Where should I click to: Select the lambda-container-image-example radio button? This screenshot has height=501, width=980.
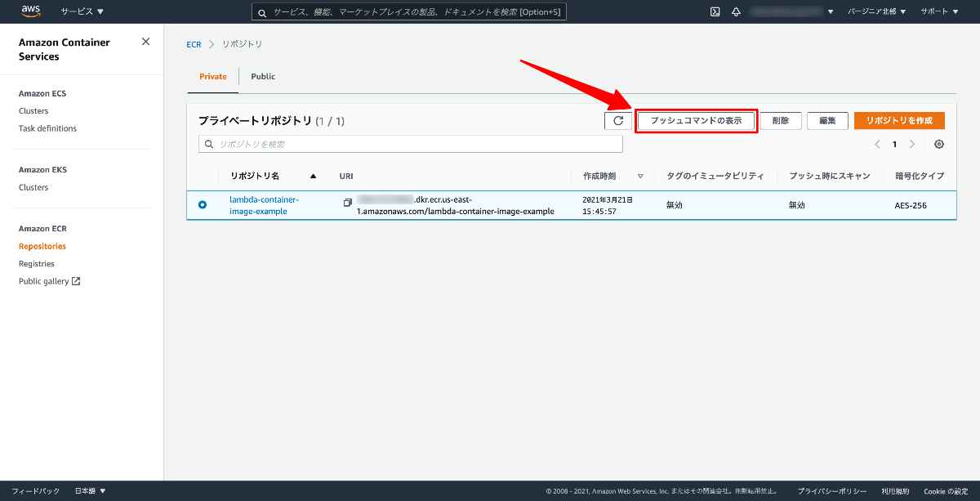click(203, 204)
